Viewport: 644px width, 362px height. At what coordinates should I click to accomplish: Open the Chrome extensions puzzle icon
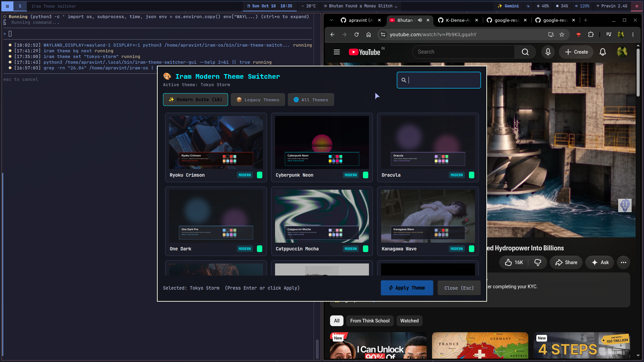click(x=591, y=35)
